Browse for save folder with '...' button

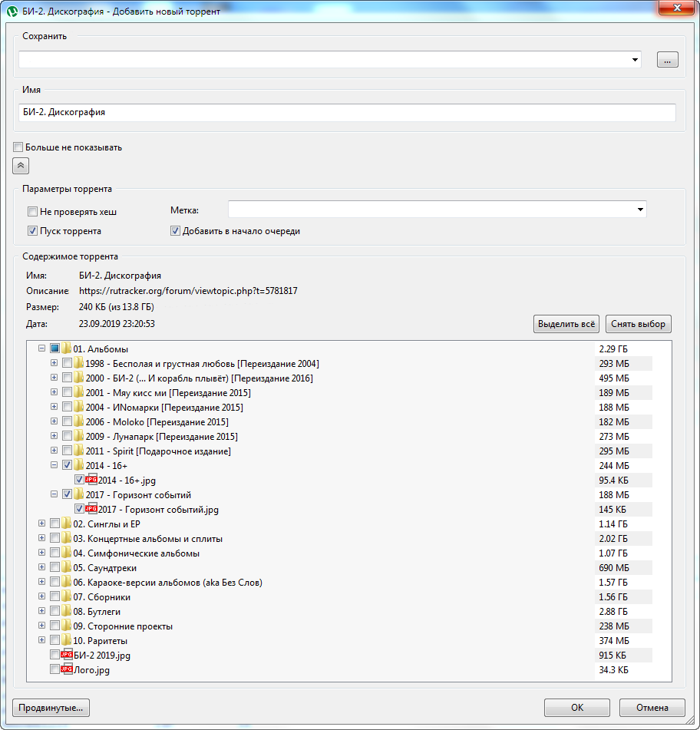coord(668,60)
